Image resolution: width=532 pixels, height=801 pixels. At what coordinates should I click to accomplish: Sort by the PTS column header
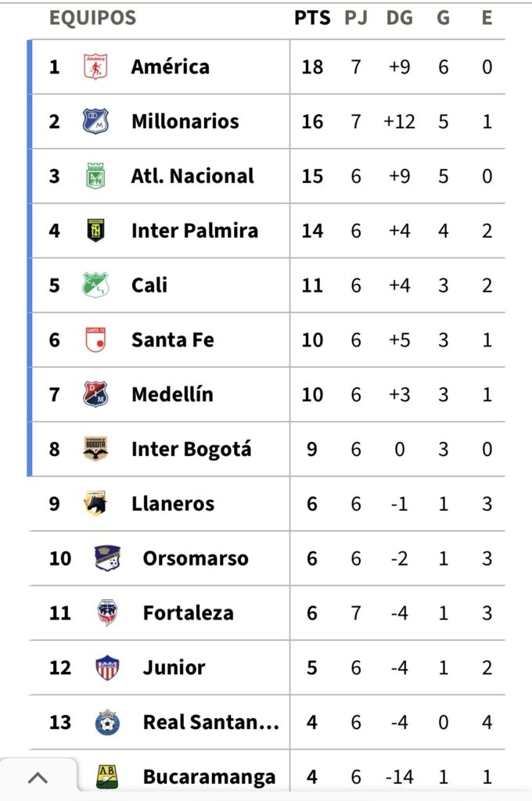pyautogui.click(x=312, y=18)
